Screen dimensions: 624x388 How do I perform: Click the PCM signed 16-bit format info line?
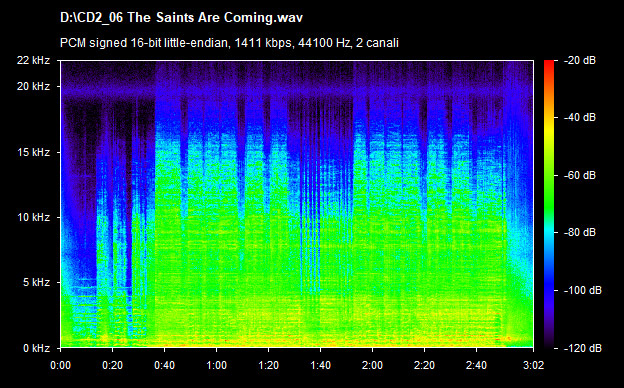[x=229, y=43]
